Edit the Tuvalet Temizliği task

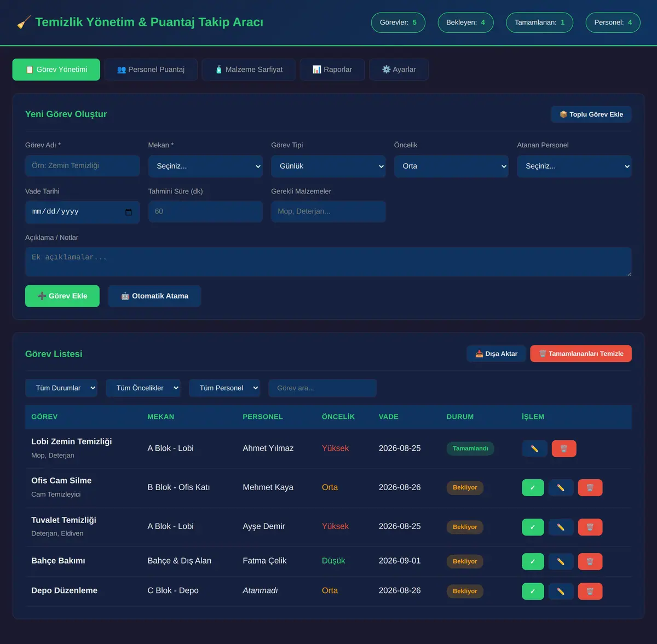pos(561,527)
